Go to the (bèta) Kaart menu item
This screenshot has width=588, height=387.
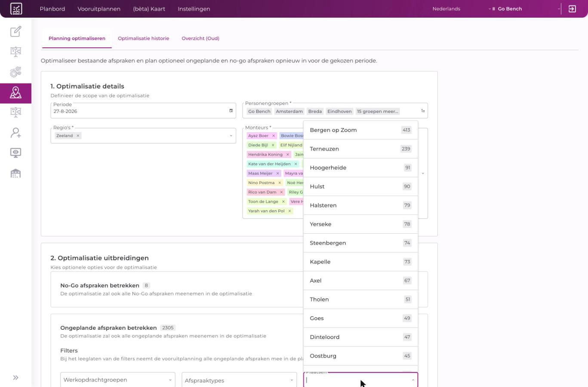(x=149, y=9)
